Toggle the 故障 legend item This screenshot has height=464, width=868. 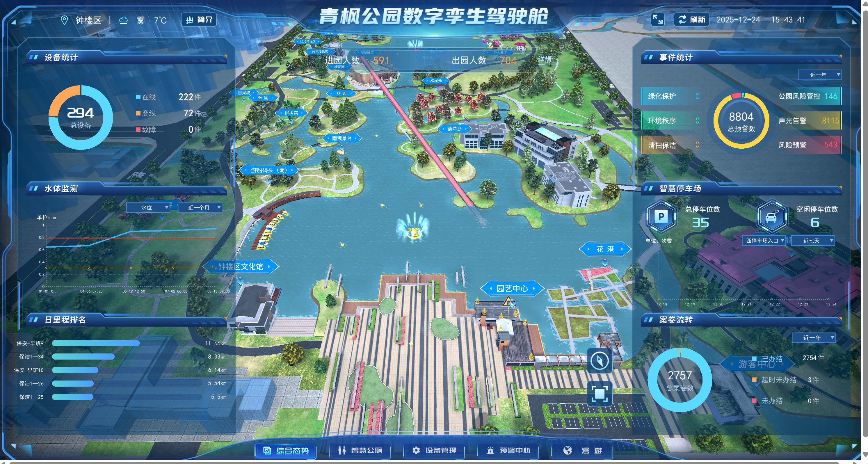(146, 129)
